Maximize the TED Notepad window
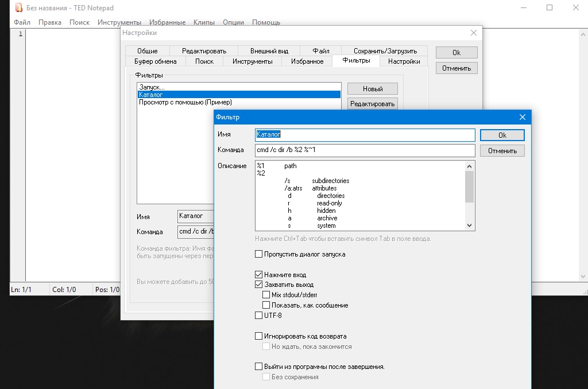 coord(550,7)
